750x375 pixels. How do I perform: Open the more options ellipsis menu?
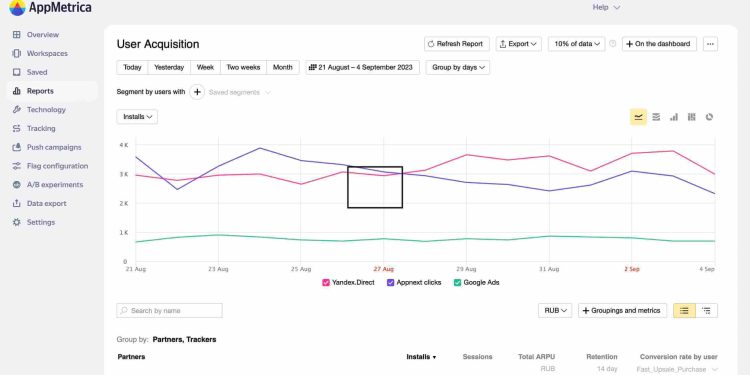(710, 44)
